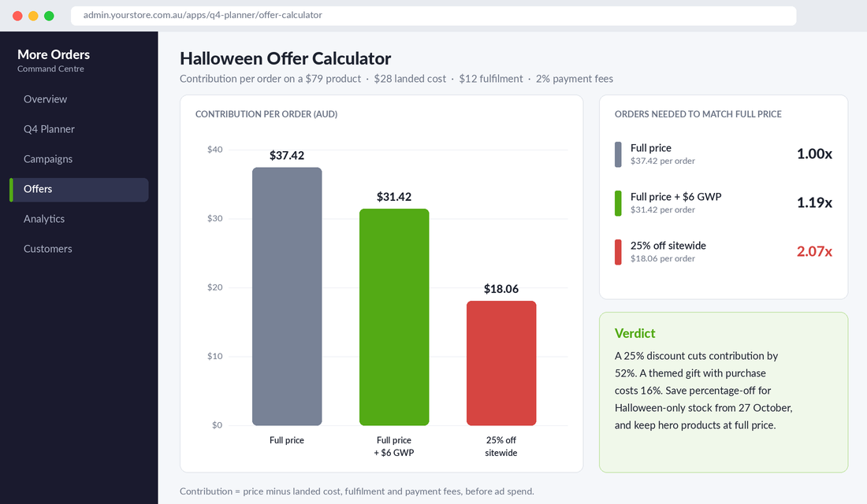Click the 1.19x multiplier value
The image size is (867, 504).
click(x=814, y=203)
